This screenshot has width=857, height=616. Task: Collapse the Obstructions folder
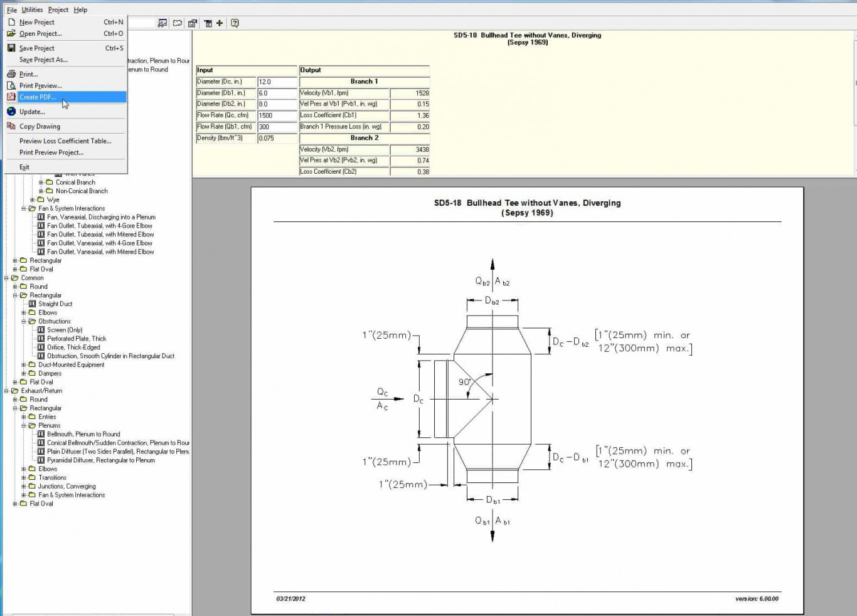click(x=24, y=321)
